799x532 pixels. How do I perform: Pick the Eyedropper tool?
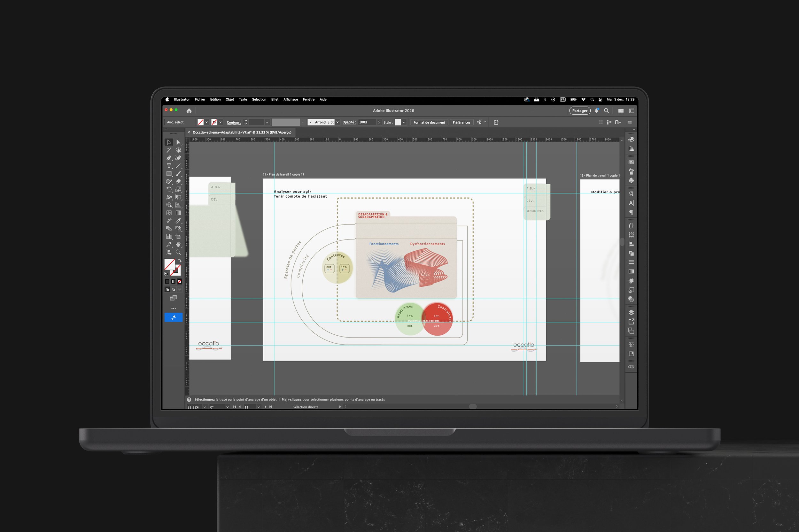point(178,221)
